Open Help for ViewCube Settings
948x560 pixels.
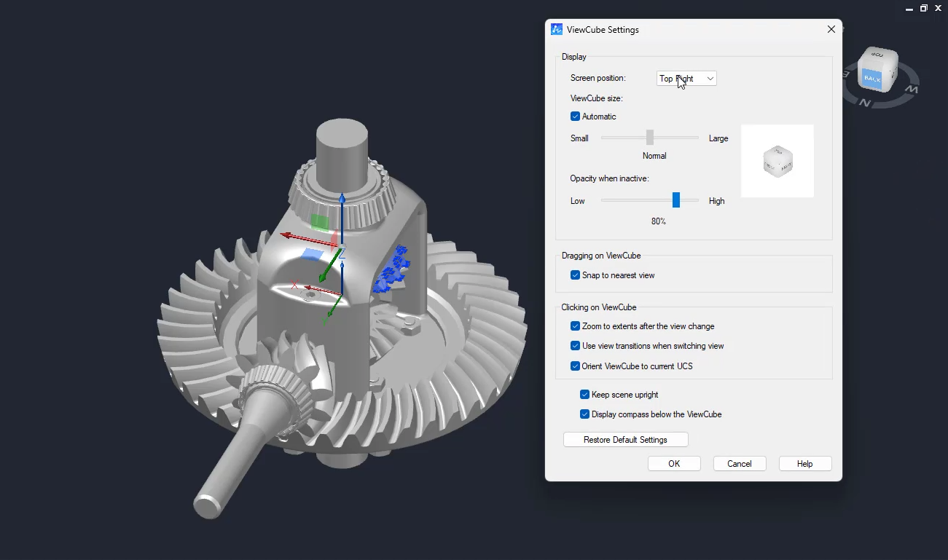(x=805, y=464)
